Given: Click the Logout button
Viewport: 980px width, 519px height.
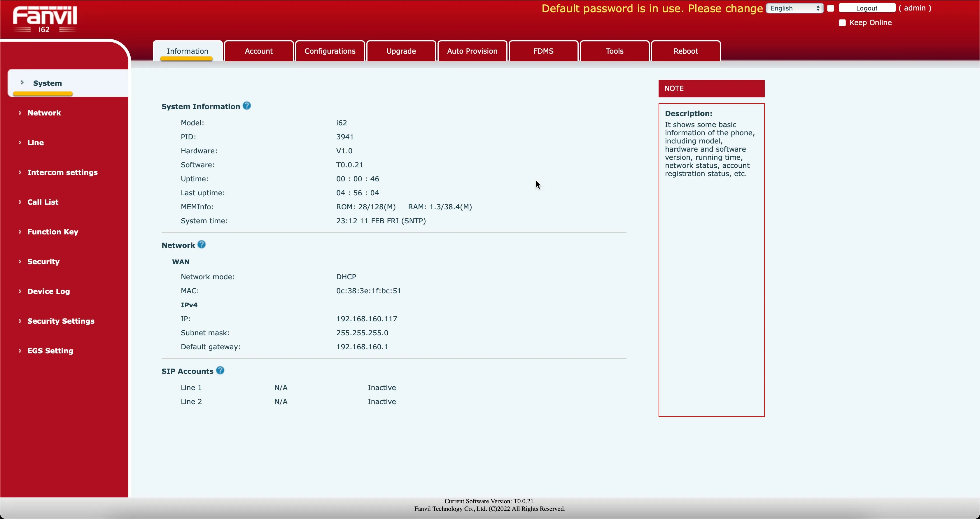Looking at the screenshot, I should coord(867,8).
